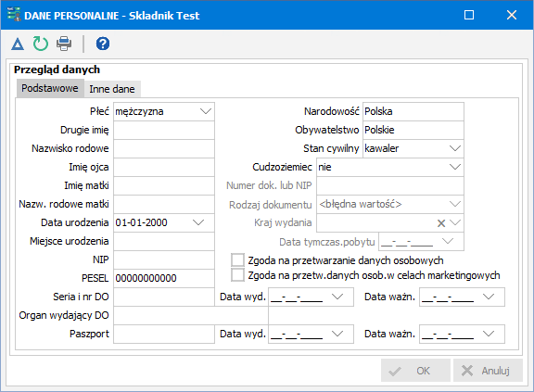The image size is (534, 392).
Task: Clear Kraj wydania with the X icon
Action: (x=441, y=223)
